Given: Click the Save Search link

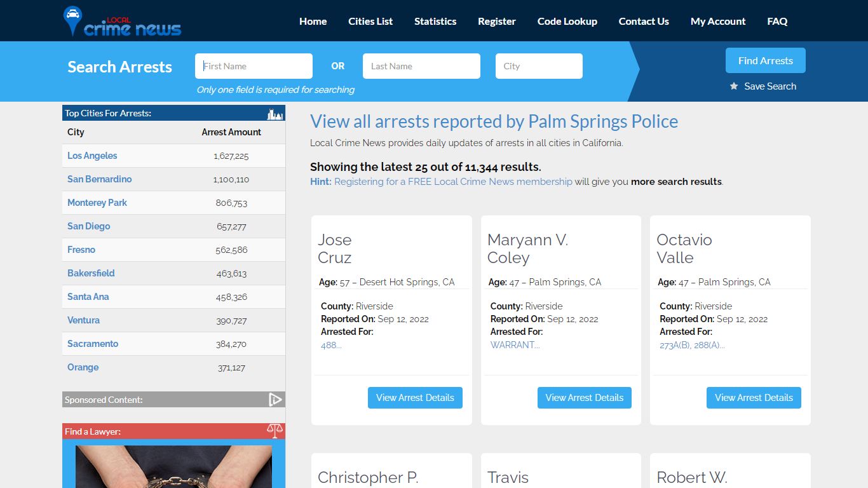Looking at the screenshot, I should 770,86.
